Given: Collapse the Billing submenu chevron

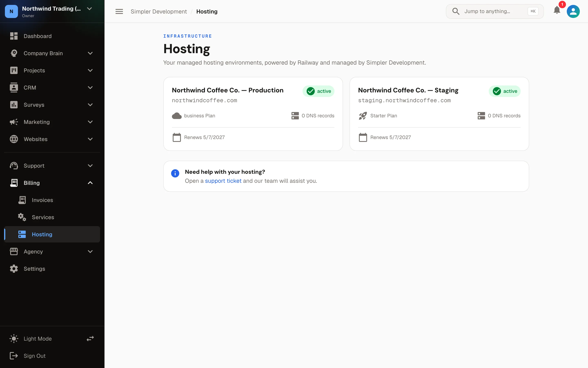Looking at the screenshot, I should click(90, 183).
